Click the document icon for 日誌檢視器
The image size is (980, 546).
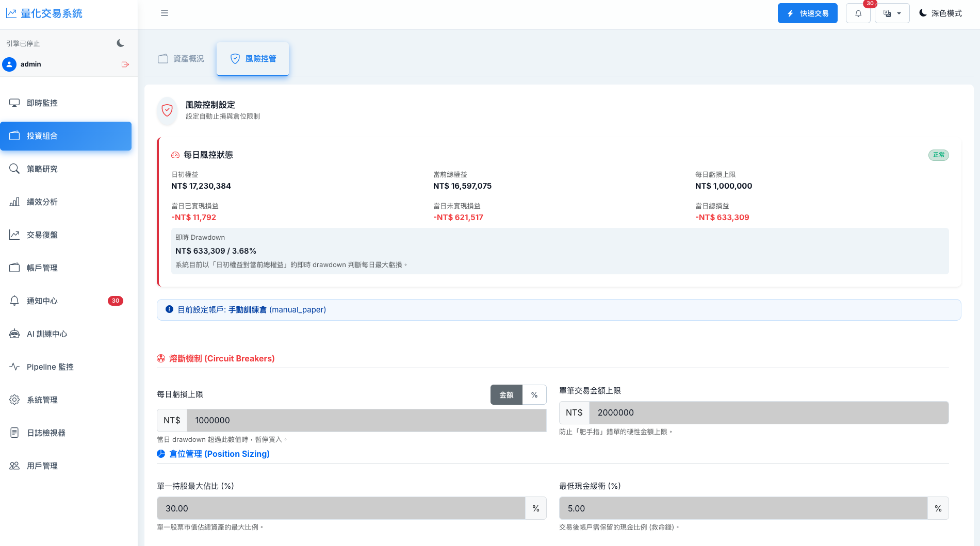click(x=14, y=433)
